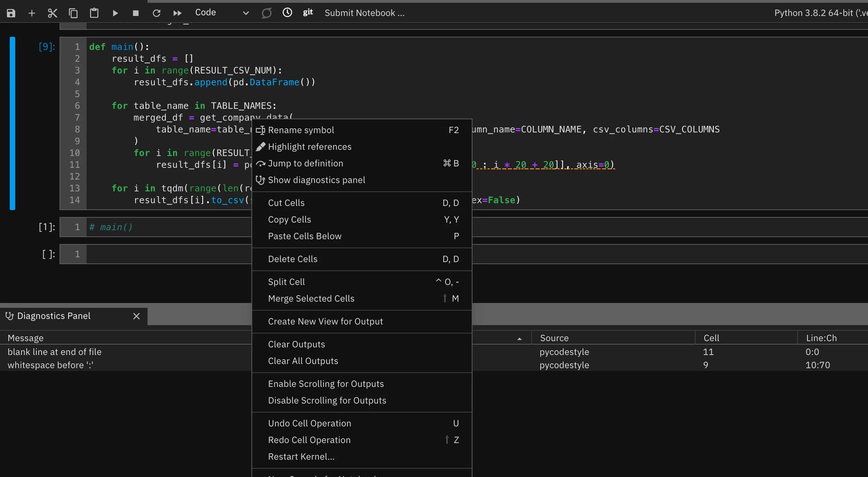The width and height of the screenshot is (868, 477).
Task: Close the Diagnostics Panel tab
Action: click(x=136, y=316)
